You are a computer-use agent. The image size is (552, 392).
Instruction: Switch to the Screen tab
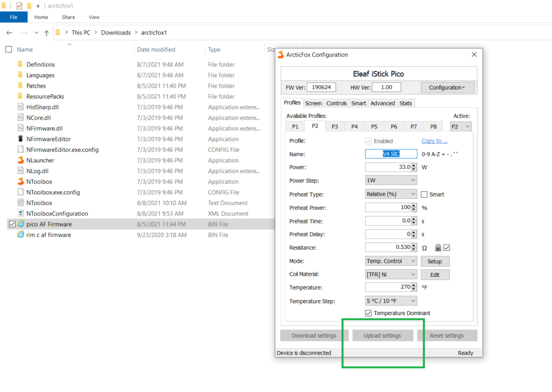pyautogui.click(x=313, y=103)
